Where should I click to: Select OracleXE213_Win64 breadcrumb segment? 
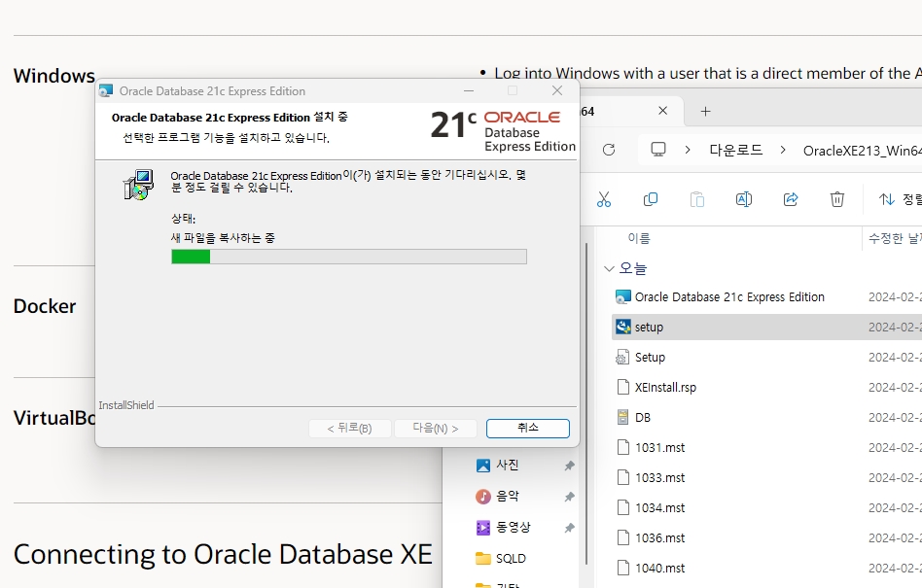862,151
